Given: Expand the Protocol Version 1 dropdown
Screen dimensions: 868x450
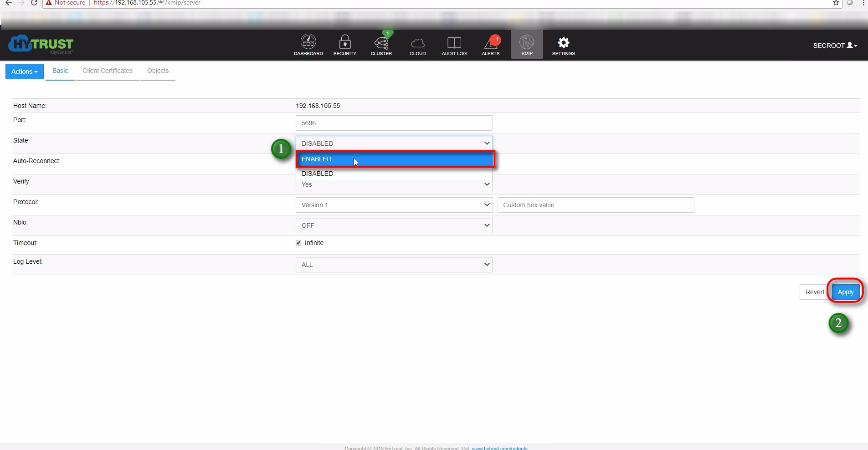Looking at the screenshot, I should click(x=394, y=205).
